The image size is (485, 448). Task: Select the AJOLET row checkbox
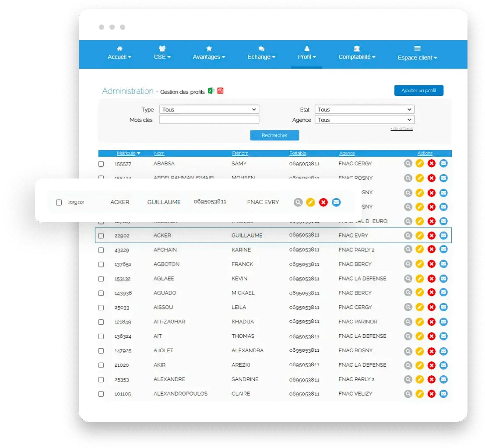point(101,351)
